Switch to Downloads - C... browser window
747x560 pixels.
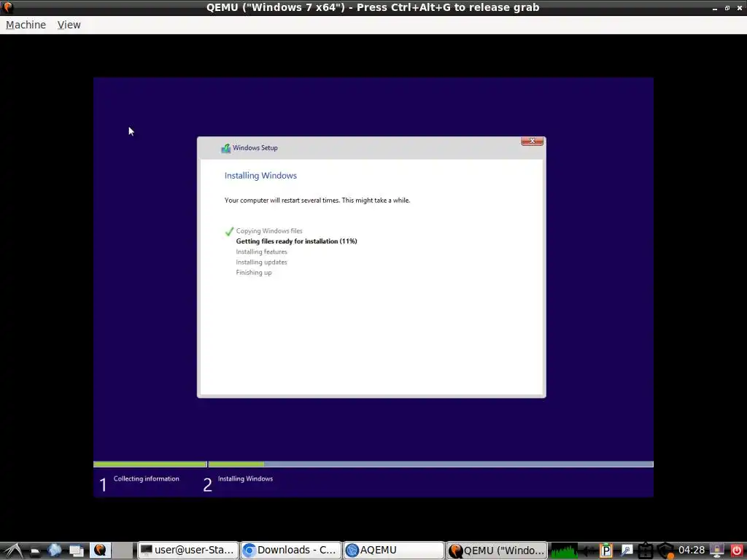click(x=291, y=551)
